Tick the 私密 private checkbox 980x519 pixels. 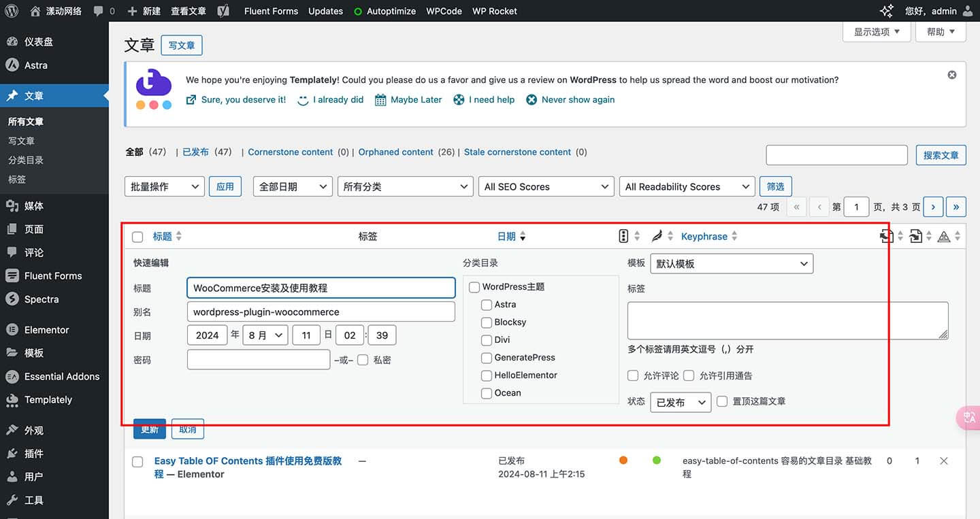(x=363, y=360)
